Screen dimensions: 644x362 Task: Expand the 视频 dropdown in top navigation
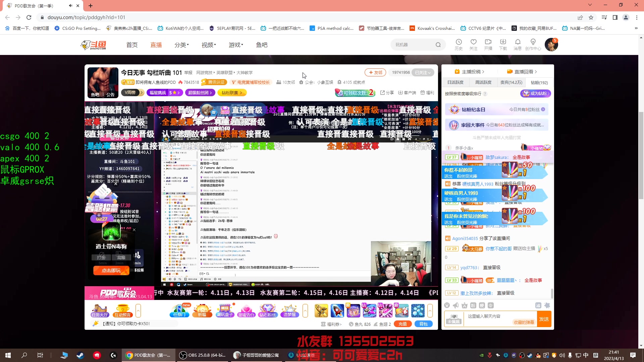click(x=208, y=45)
